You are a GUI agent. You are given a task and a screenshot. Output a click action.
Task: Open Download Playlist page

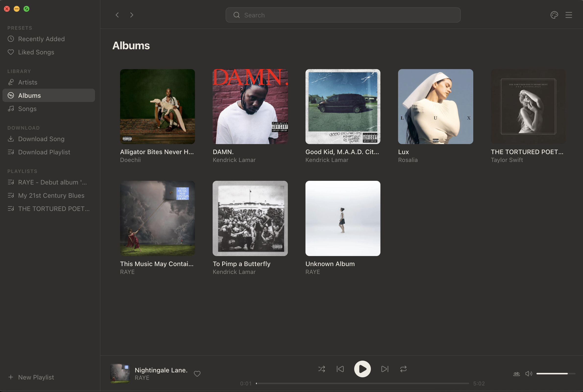coord(49,152)
